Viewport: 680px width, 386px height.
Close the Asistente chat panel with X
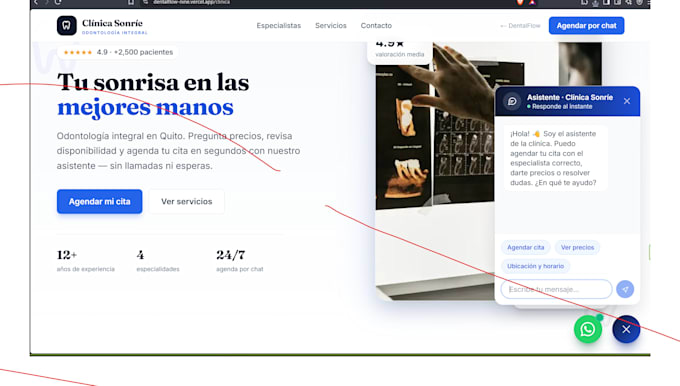(x=627, y=101)
